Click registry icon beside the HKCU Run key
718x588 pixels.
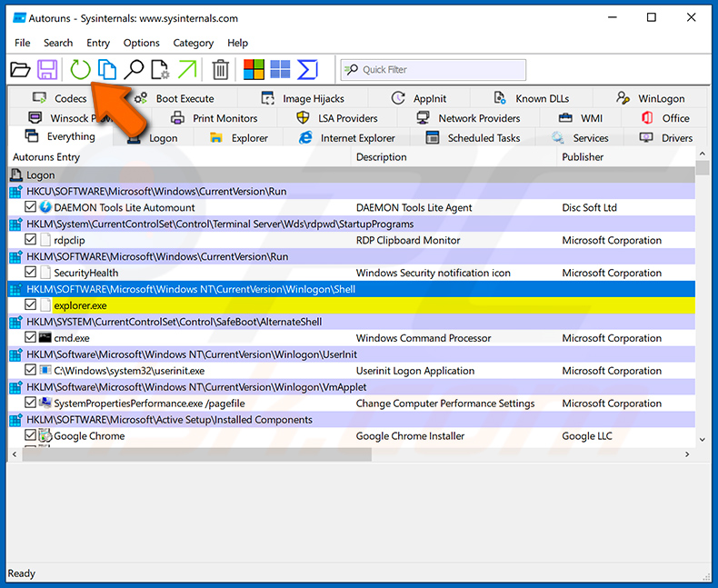[x=16, y=191]
